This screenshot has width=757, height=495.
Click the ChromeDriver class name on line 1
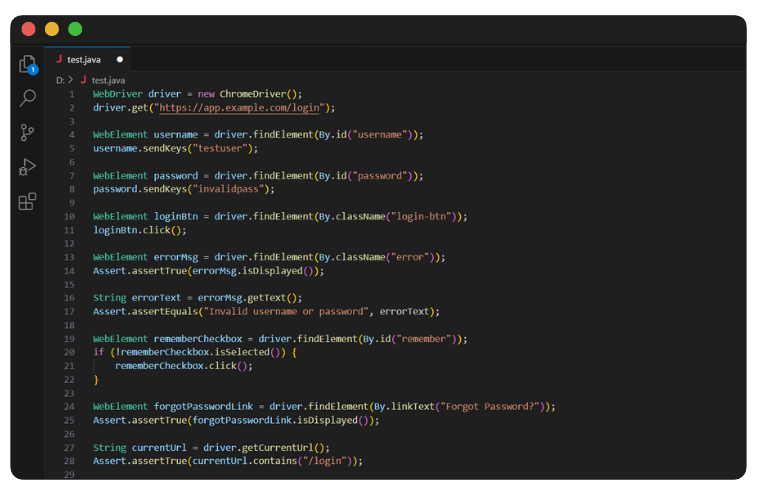(x=252, y=94)
